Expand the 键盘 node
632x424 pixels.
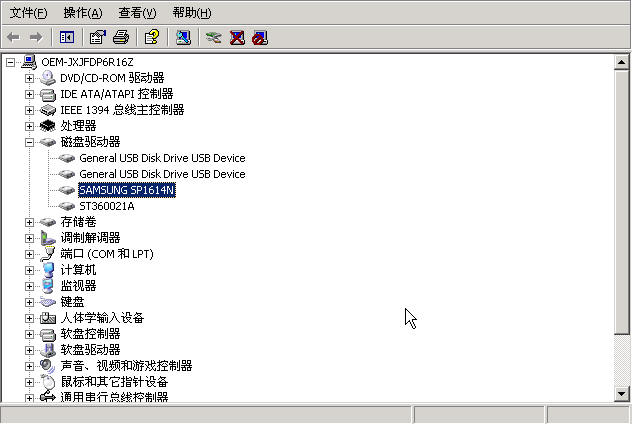[29, 302]
